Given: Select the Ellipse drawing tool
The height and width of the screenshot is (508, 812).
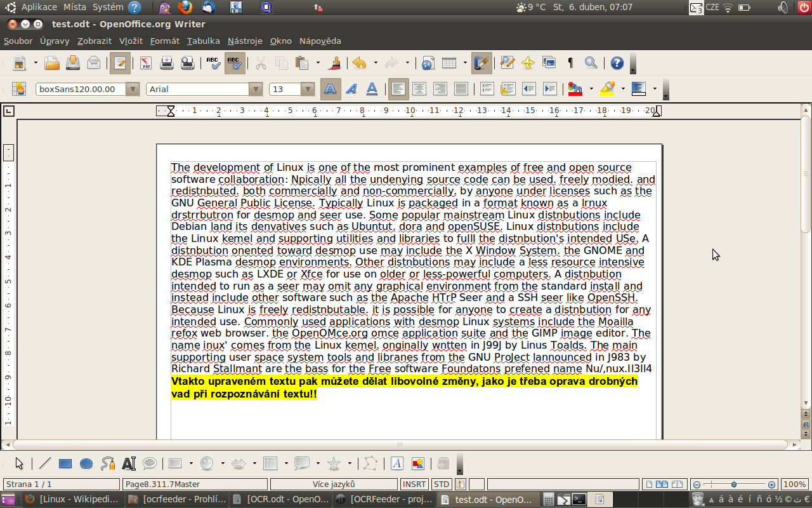Looking at the screenshot, I should click(x=86, y=464).
